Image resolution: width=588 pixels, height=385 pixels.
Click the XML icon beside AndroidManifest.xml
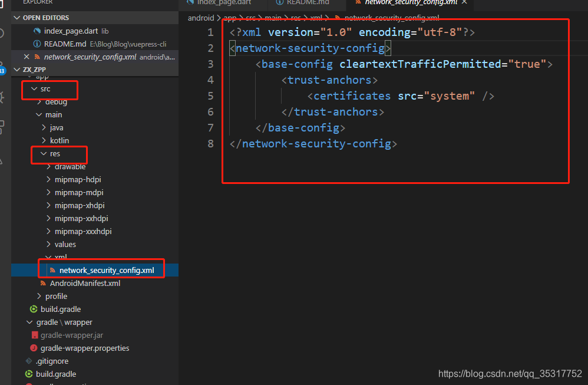(43, 284)
